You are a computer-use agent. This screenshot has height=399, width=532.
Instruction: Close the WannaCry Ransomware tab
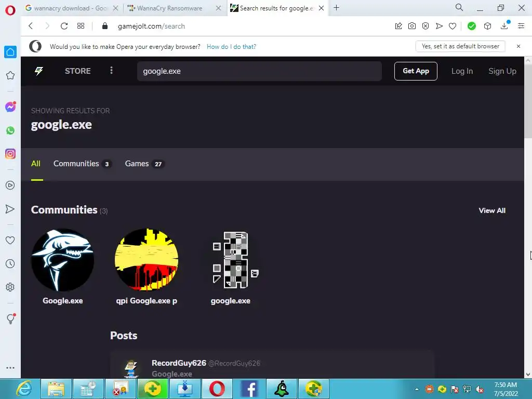click(219, 8)
